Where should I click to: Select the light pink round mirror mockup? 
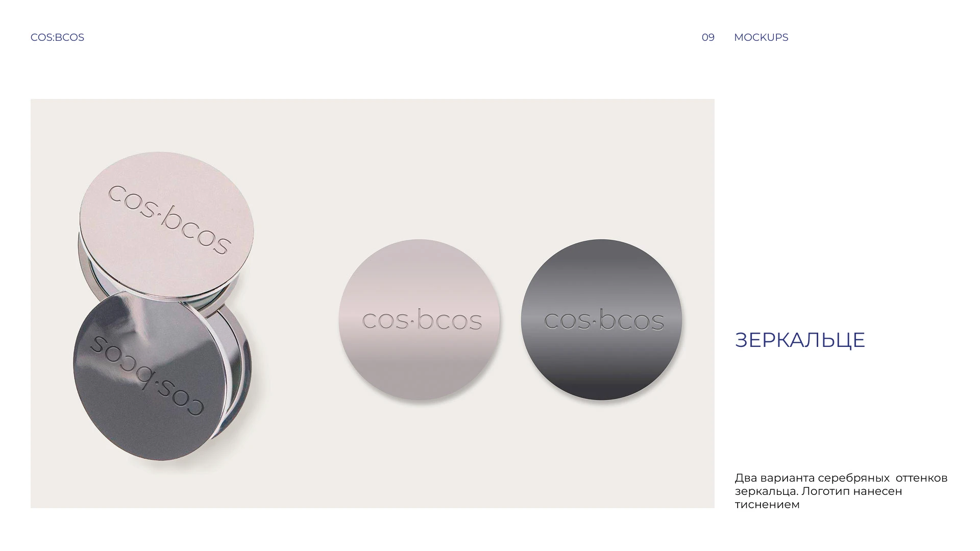419,320
